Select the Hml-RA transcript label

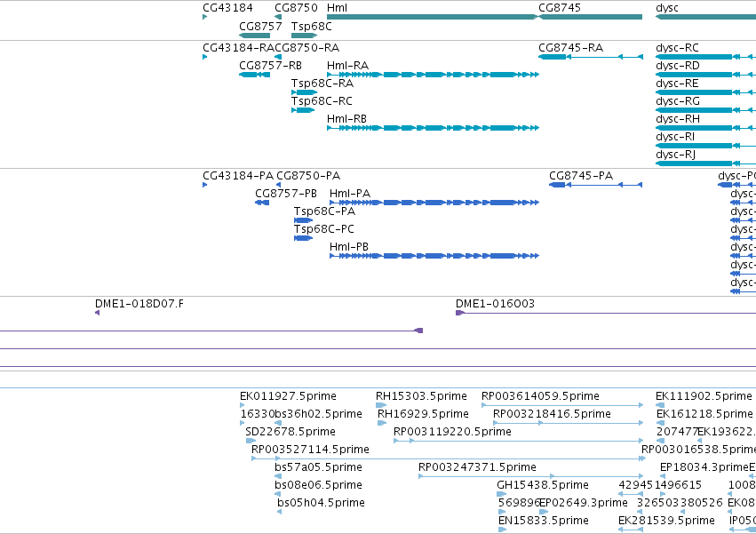(x=347, y=66)
